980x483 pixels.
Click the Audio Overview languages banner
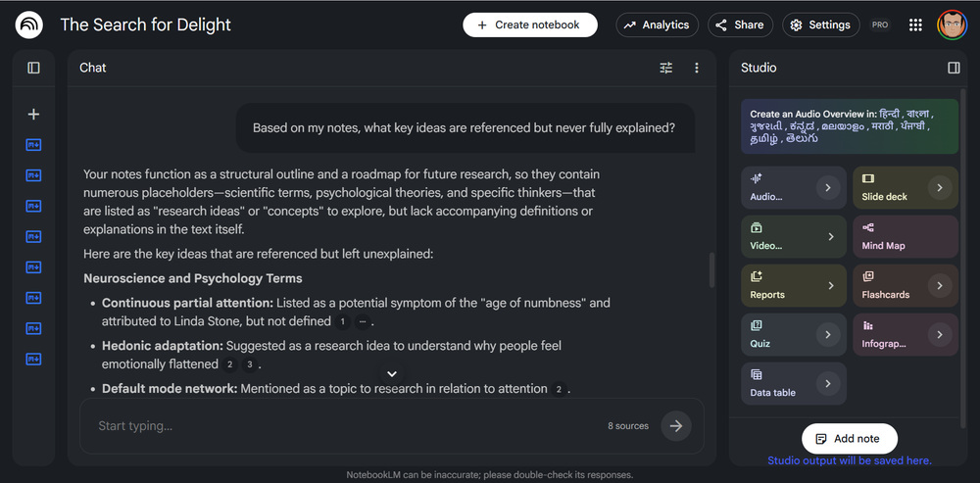tap(850, 126)
